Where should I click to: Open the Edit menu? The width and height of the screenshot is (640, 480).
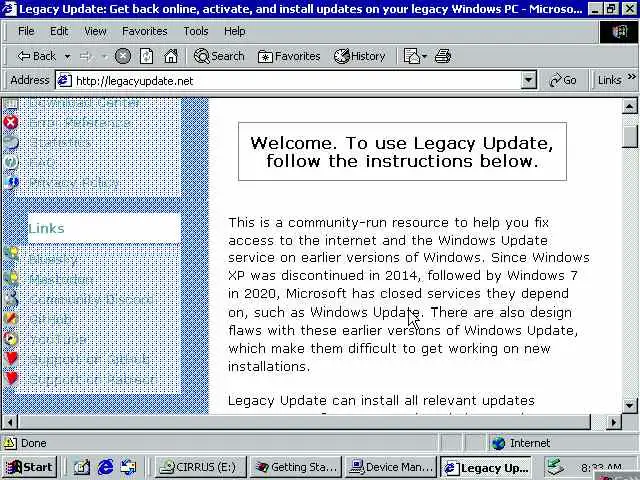59,31
